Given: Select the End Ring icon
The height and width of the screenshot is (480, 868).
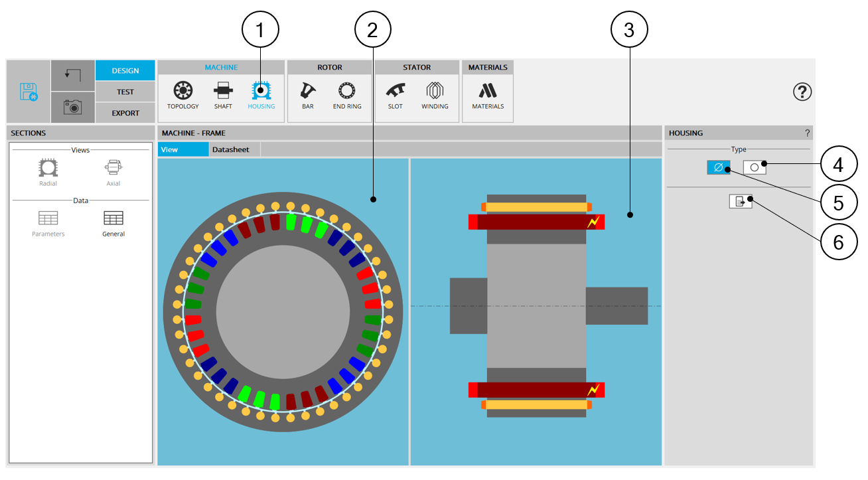Looking at the screenshot, I should pyautogui.click(x=347, y=96).
